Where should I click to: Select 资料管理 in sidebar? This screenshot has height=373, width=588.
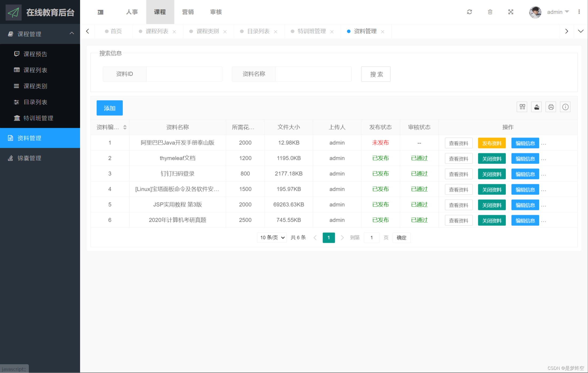coord(40,138)
